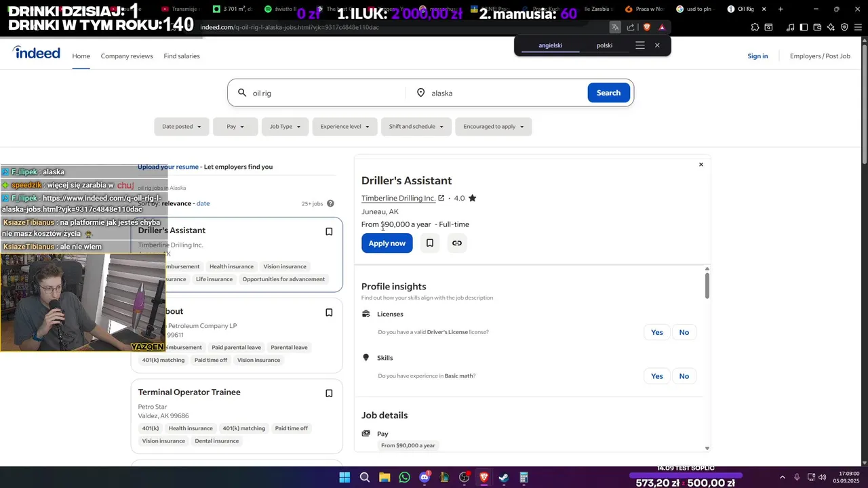Open Steam from the taskbar

click(x=504, y=477)
